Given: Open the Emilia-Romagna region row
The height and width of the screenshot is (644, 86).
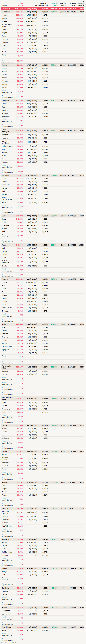Looking at the screenshot, I should pyautogui.click(x=5, y=131).
